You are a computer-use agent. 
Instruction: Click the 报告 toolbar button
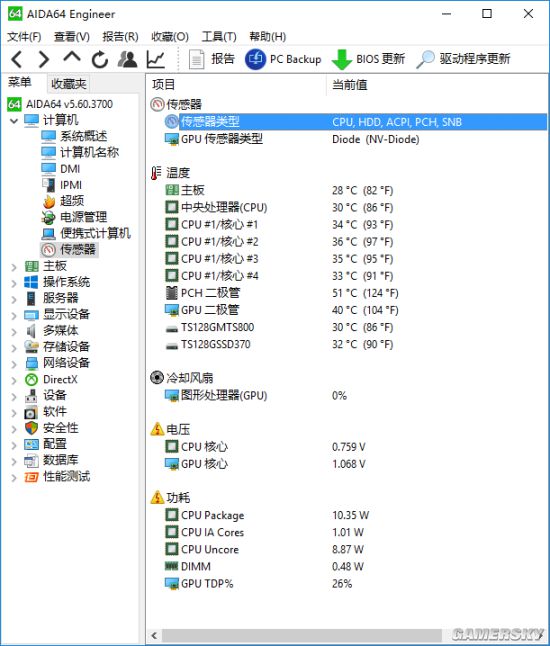[211, 59]
